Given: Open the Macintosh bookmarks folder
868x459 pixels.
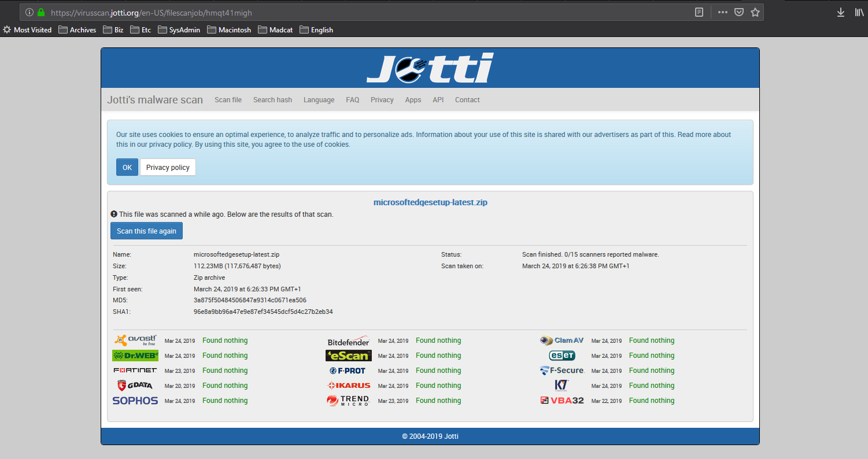Looking at the screenshot, I should click(x=229, y=29).
